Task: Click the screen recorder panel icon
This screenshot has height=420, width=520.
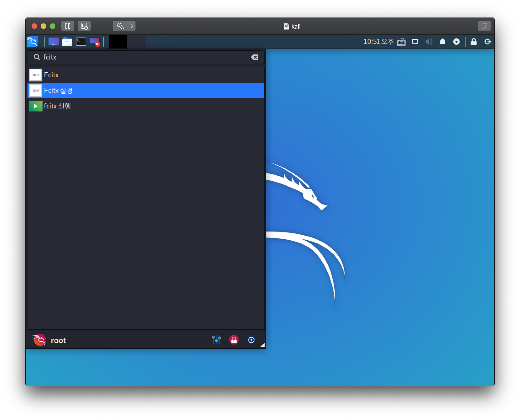Action: coord(95,42)
